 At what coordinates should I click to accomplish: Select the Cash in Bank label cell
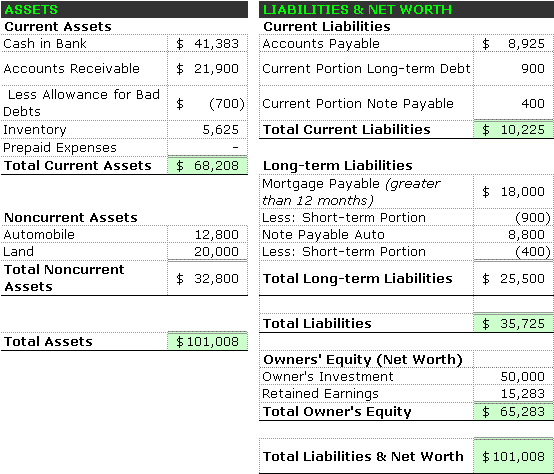tap(84, 43)
